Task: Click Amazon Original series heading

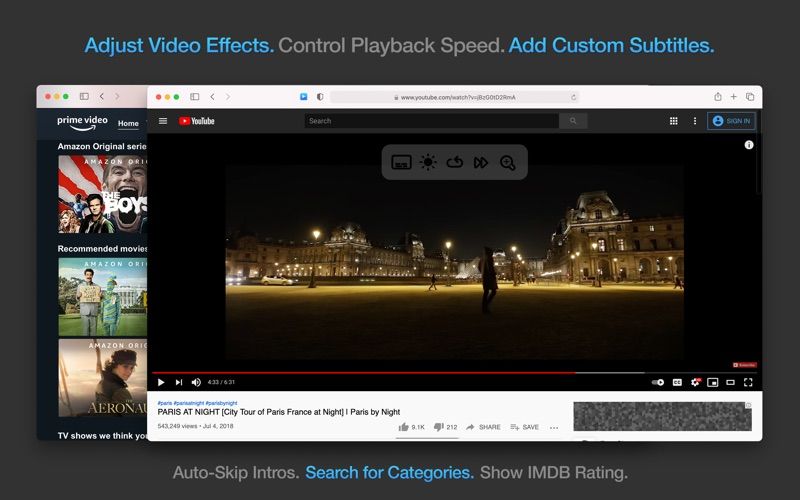Action: 102,146
